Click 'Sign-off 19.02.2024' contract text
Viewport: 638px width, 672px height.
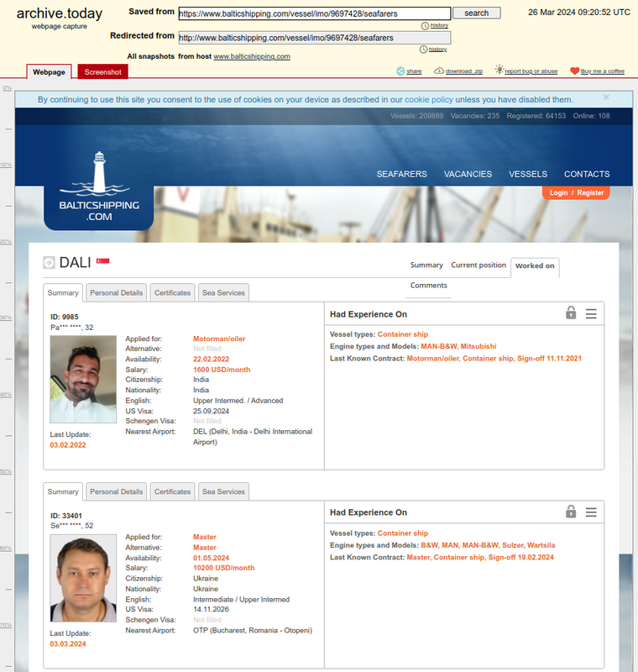pyautogui.click(x=521, y=557)
